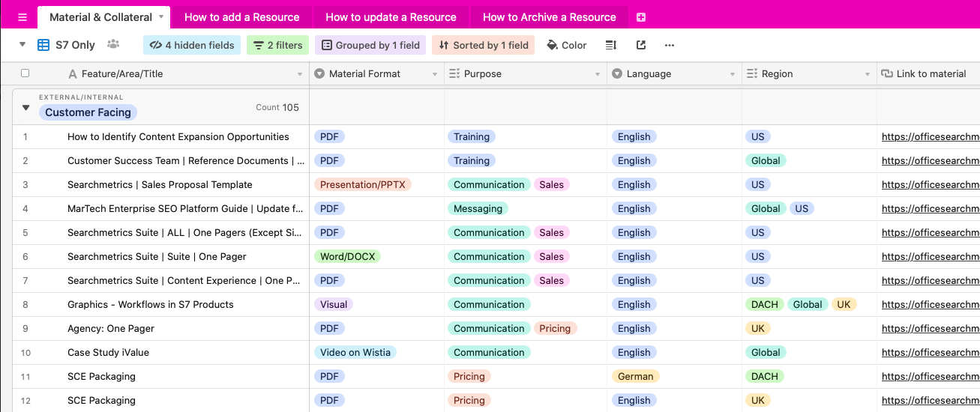Click the add table plus icon
Screen dimensions: 980x412
coord(640,17)
